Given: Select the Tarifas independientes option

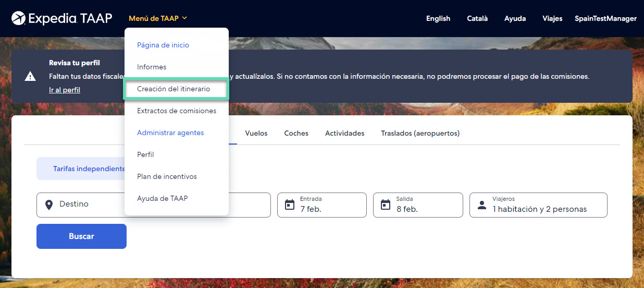Looking at the screenshot, I should pos(81,169).
